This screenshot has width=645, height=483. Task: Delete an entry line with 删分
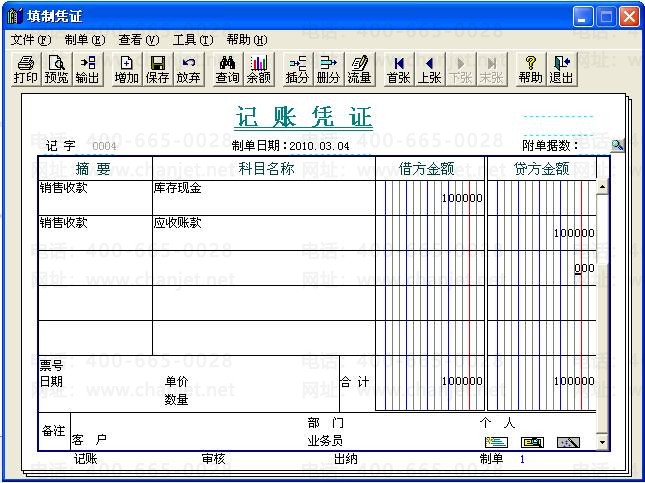(x=328, y=69)
